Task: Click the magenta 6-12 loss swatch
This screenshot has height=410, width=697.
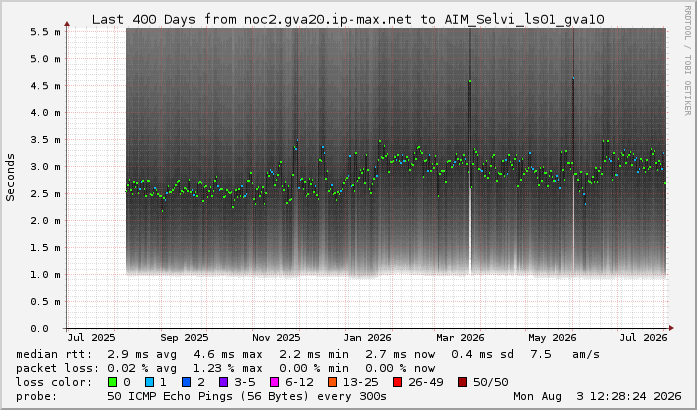Action: pos(274,382)
